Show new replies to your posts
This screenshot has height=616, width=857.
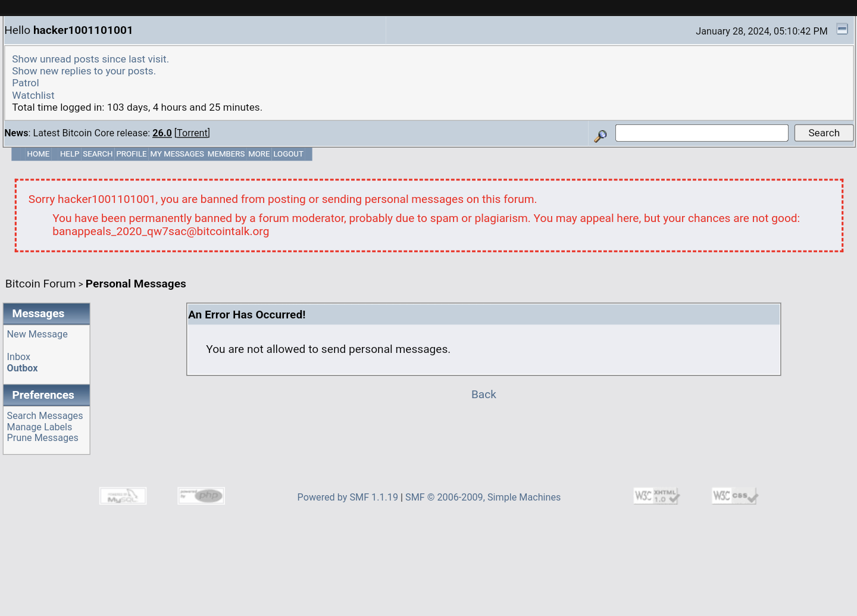[x=84, y=71]
